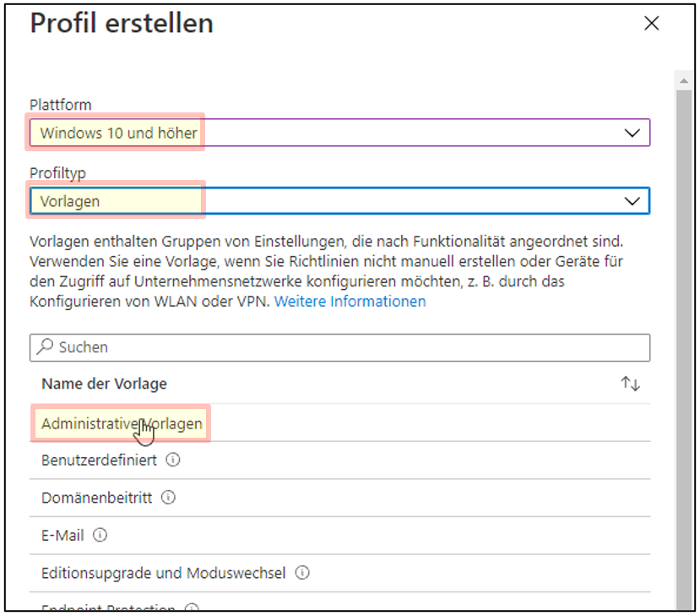Image resolution: width=700 pixels, height=616 pixels.
Task: Click the info icon next to Endpoint Protection
Action: [x=191, y=609]
